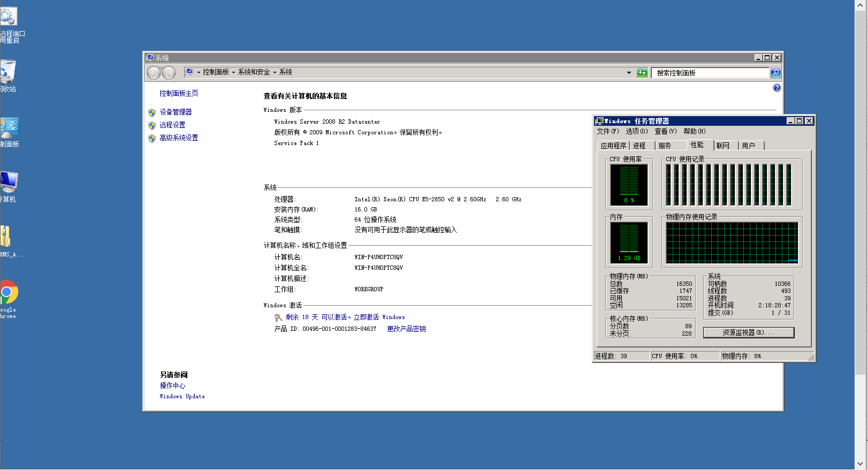This screenshot has width=868, height=470.
Task: Expand the root breadcrumb arrow before 控制面板
Action: [199, 72]
